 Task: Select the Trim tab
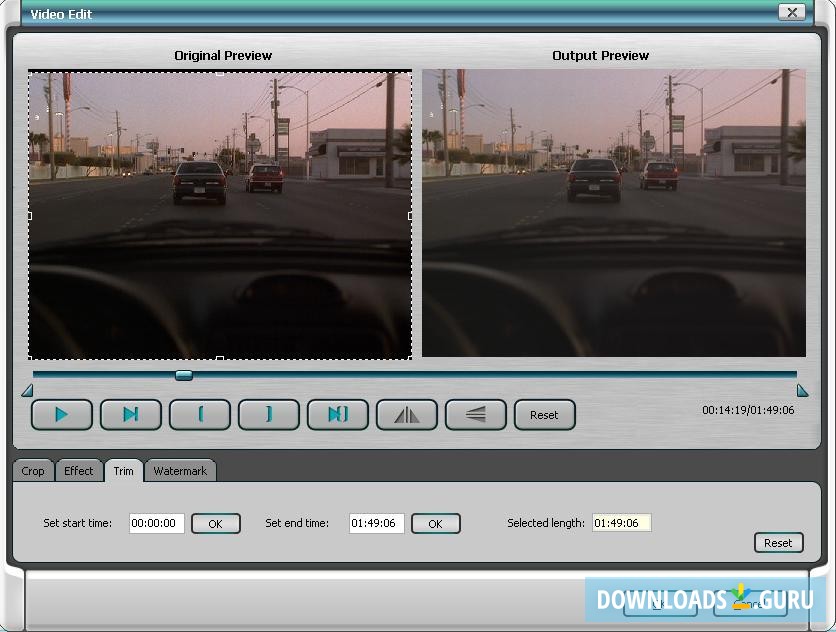tap(124, 471)
